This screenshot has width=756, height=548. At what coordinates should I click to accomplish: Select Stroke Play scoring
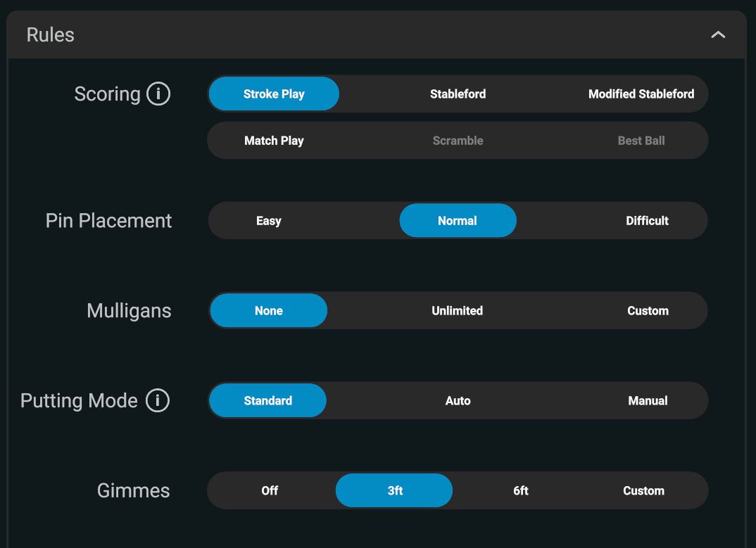tap(274, 94)
